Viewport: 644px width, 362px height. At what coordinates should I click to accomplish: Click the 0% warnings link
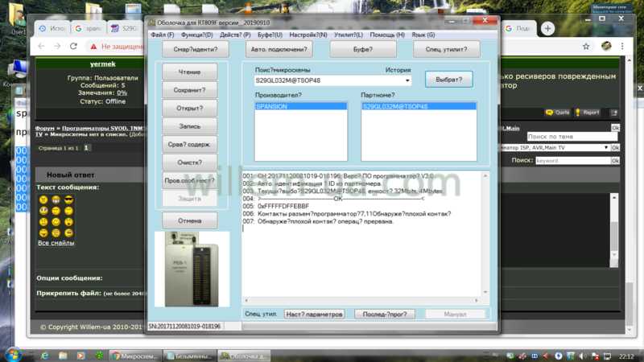[122, 93]
